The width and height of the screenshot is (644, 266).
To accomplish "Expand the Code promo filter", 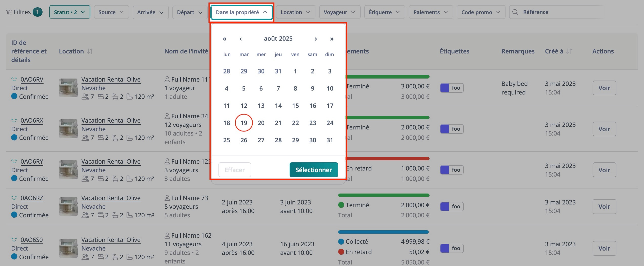I will coord(480,12).
